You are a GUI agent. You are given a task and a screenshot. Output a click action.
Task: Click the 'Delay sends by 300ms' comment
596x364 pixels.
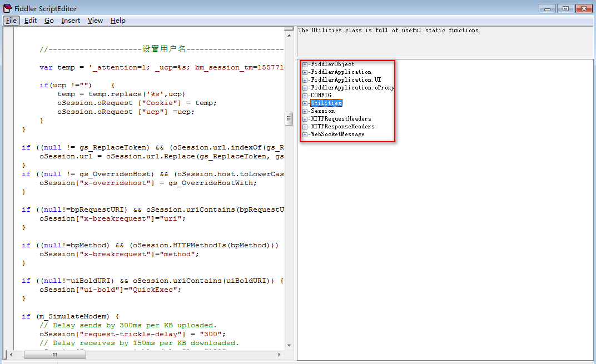click(x=128, y=325)
